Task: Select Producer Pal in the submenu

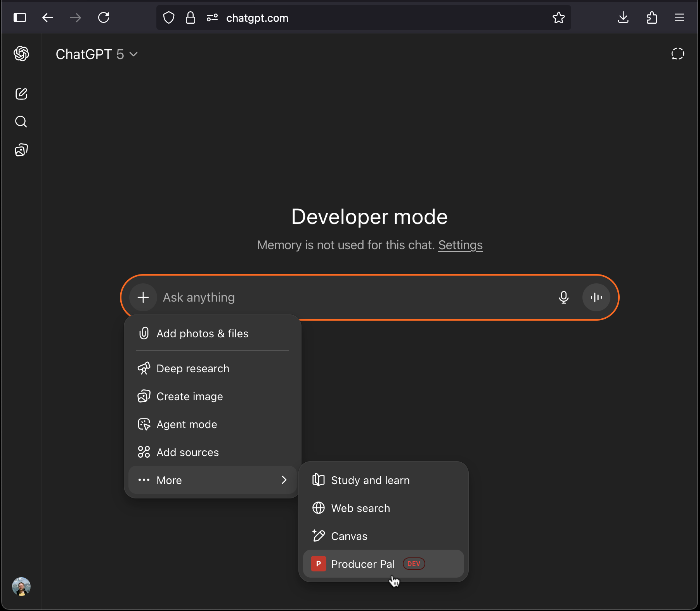Action: 363,564
